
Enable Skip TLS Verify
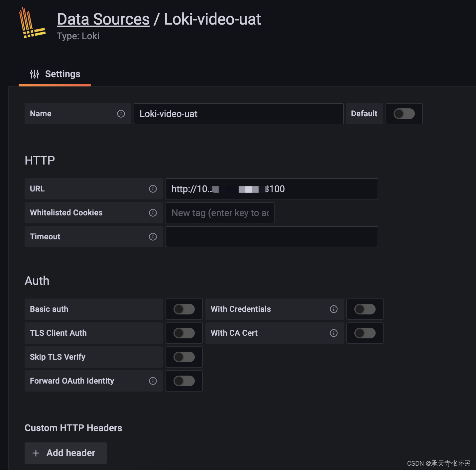click(x=184, y=357)
